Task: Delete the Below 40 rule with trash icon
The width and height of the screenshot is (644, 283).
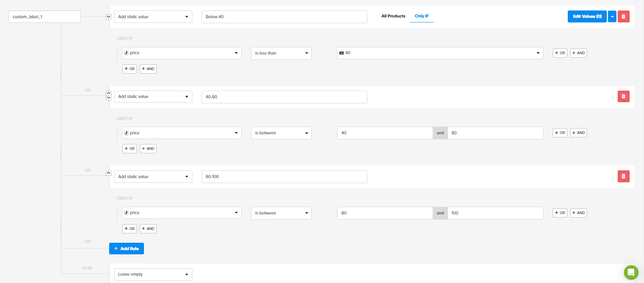Action: (x=623, y=17)
